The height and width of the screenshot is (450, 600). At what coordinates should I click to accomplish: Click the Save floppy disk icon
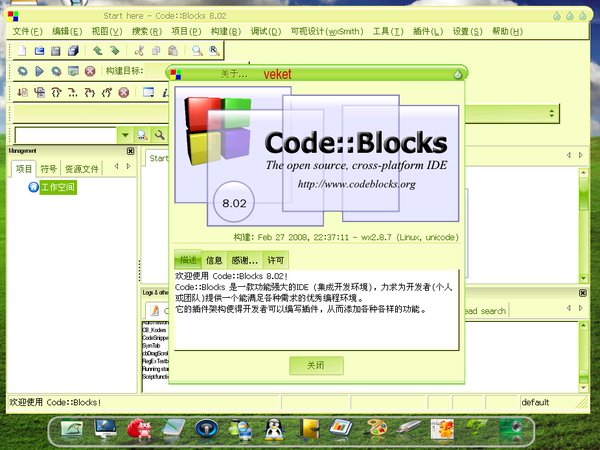coord(56,51)
